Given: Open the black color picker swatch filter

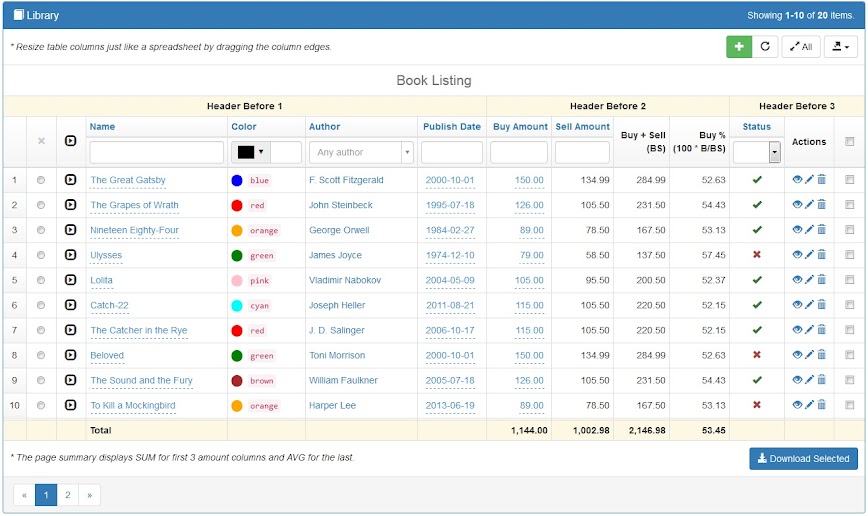Looking at the screenshot, I should tap(250, 152).
